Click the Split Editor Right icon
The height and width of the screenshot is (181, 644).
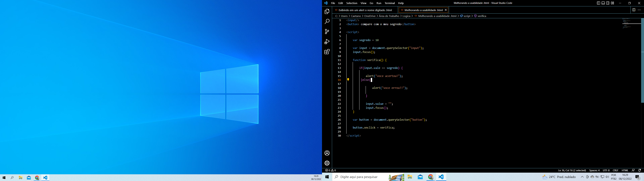[633, 10]
